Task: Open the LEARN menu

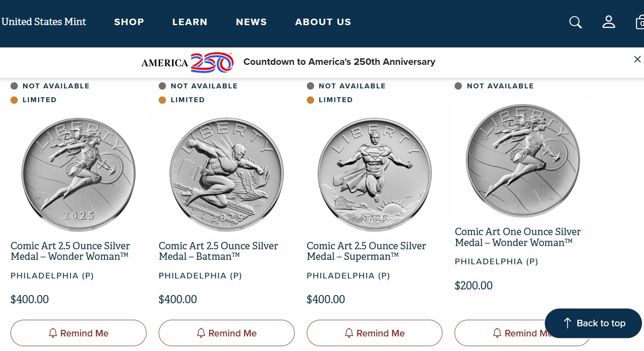Action: pyautogui.click(x=190, y=22)
